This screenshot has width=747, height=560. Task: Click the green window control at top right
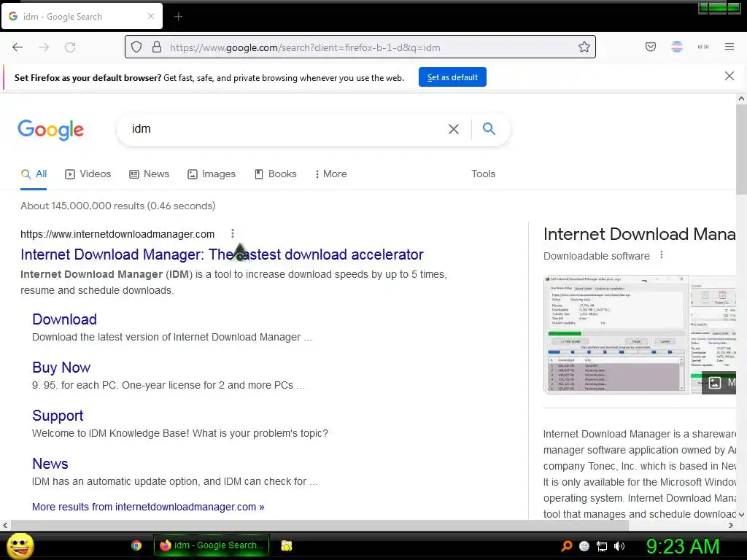tap(719, 7)
